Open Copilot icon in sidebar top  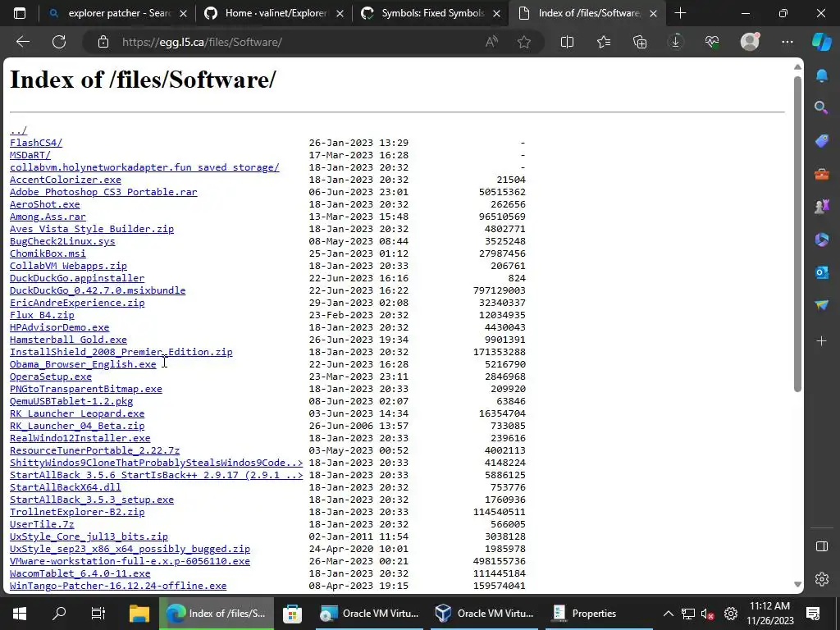(822, 42)
